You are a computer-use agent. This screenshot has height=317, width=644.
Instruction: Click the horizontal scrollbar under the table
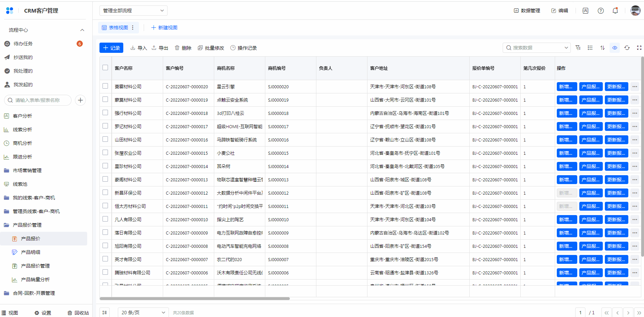tap(194, 299)
